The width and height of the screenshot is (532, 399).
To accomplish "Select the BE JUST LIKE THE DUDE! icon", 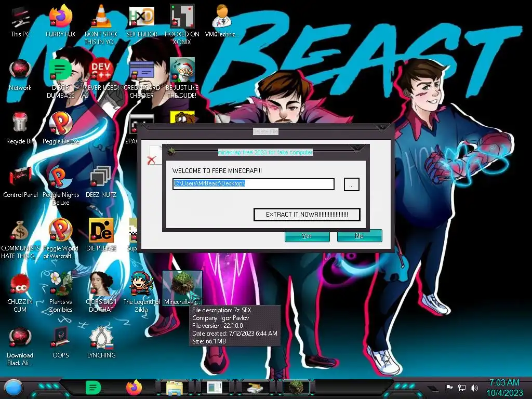I will pos(182,79).
